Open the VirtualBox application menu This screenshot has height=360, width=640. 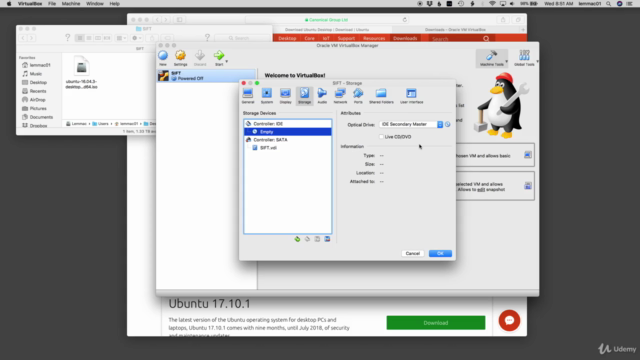30,4
